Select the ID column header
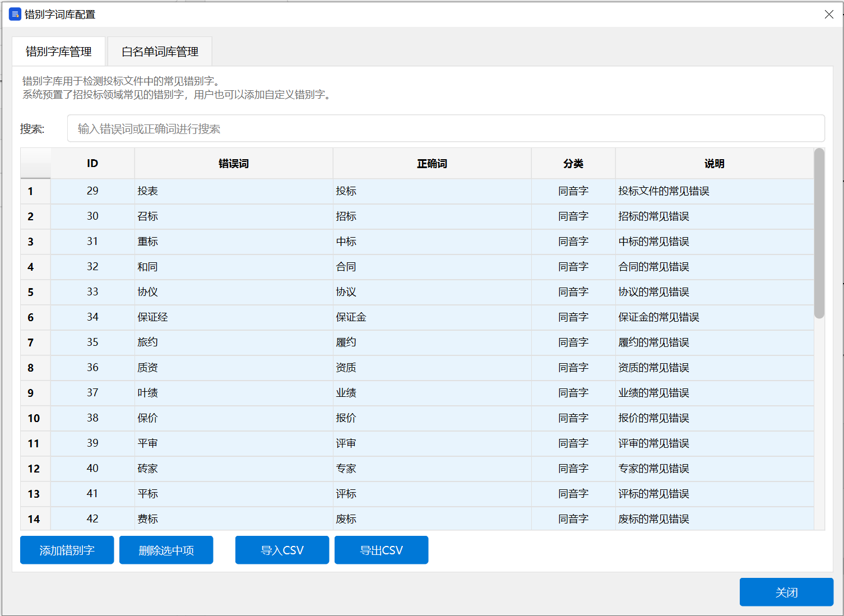844x616 pixels. (x=92, y=163)
